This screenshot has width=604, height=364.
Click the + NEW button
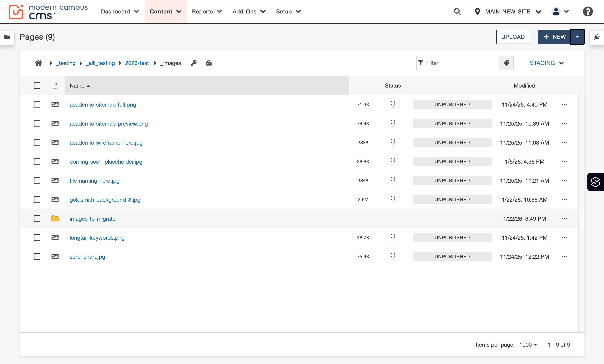554,37
